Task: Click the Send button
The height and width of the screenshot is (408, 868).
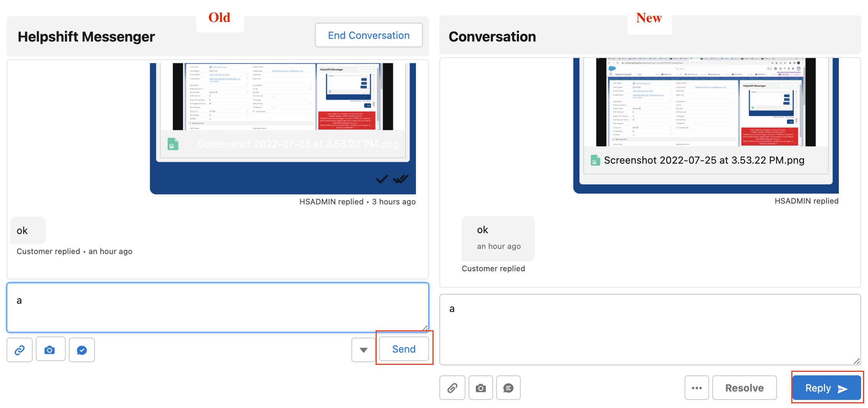Action: 404,349
